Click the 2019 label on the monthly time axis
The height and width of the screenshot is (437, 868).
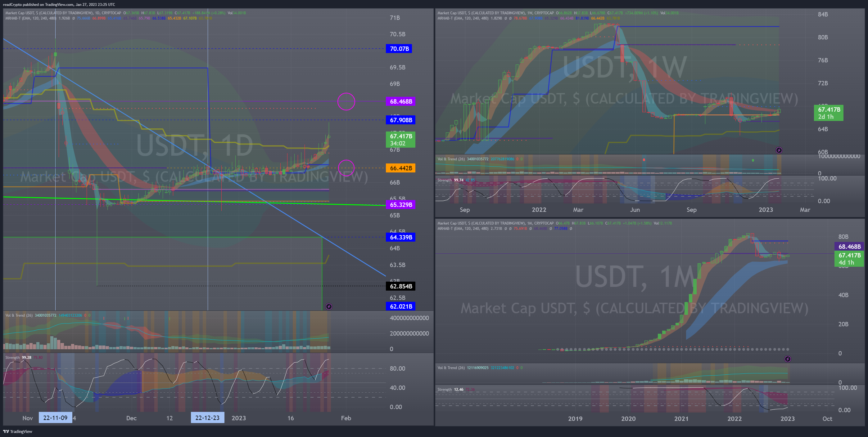(x=575, y=419)
